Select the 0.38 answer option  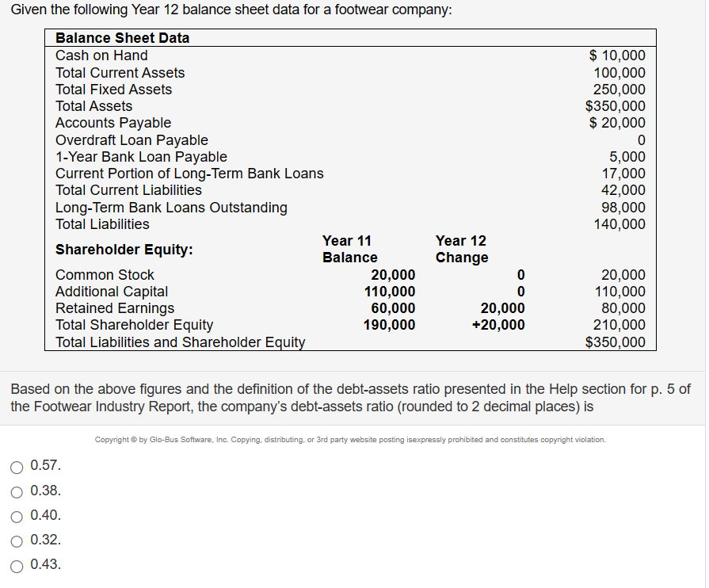tap(17, 491)
